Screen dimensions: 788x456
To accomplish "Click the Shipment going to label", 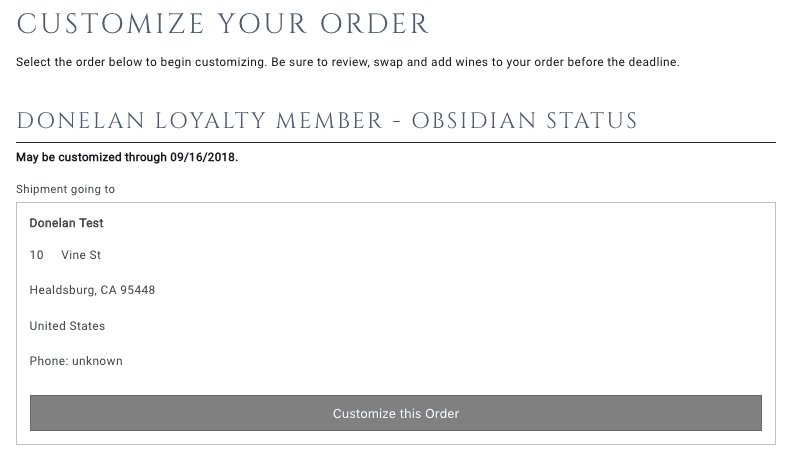I will (x=66, y=189).
